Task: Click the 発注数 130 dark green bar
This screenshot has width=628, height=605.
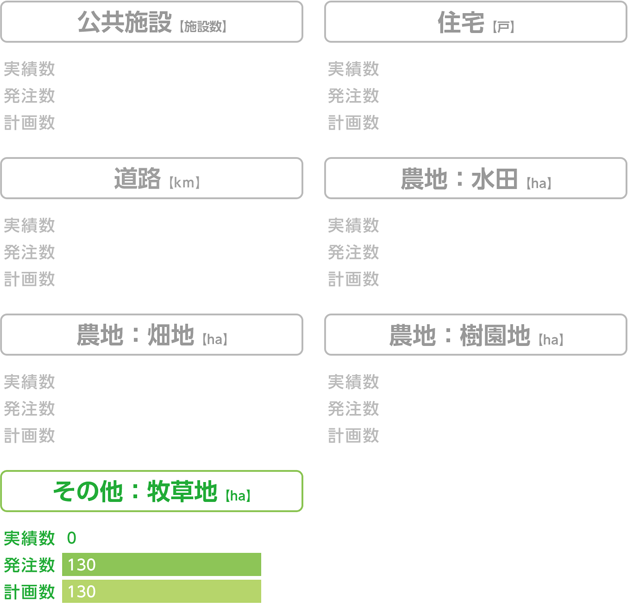Action: pyautogui.click(x=161, y=565)
